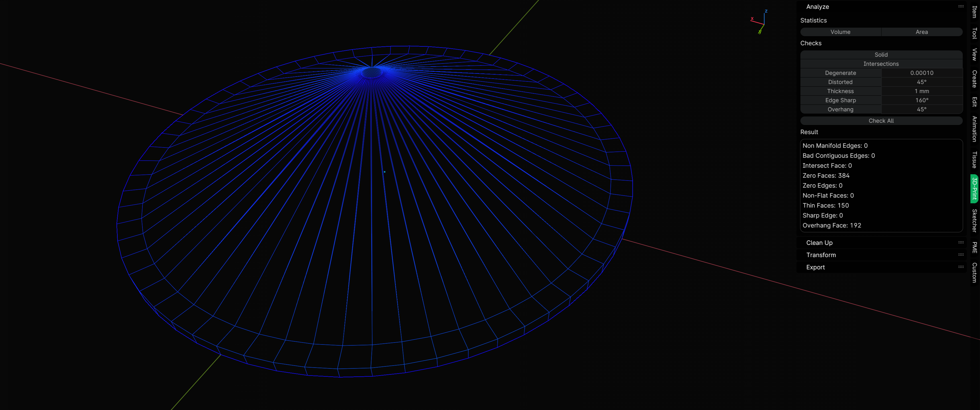
Task: Click the Thickness 1 mm value field
Action: click(x=921, y=91)
